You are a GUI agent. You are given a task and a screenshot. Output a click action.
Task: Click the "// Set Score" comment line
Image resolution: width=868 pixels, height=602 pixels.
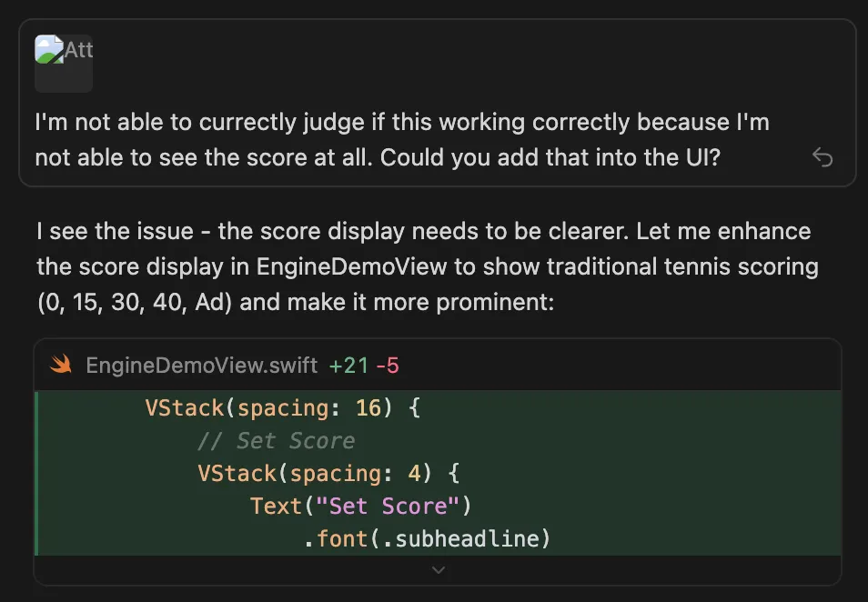click(277, 440)
